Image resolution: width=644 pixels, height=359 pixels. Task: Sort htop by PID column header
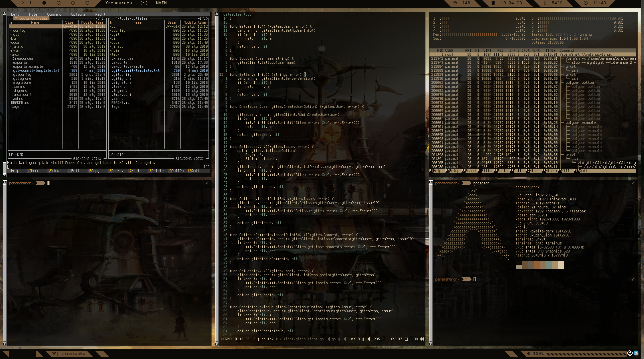point(440,51)
